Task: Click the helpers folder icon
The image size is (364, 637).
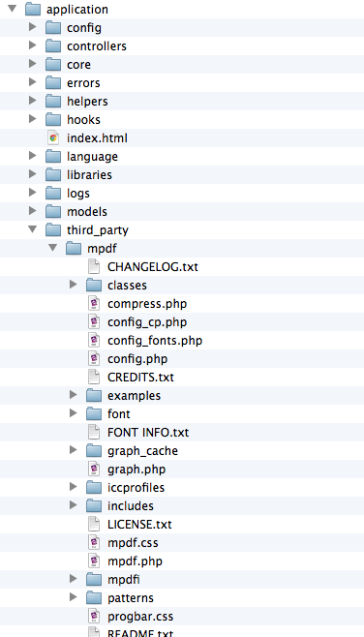Action: coord(53,101)
